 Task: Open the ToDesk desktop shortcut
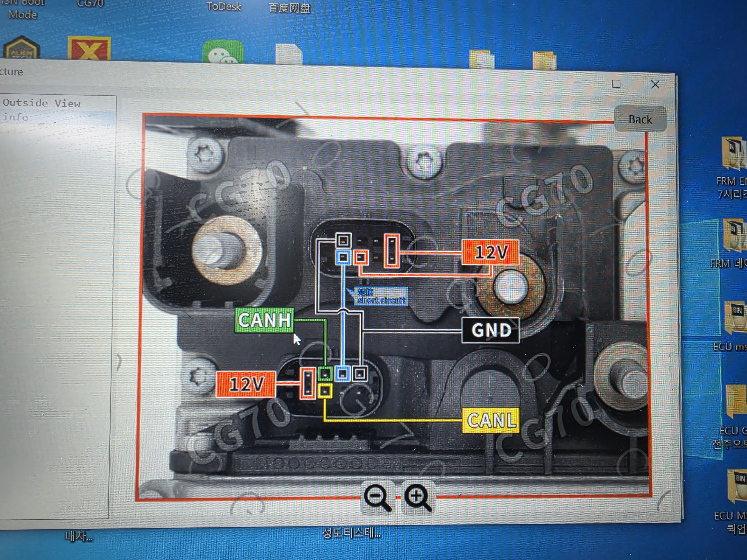224,6
